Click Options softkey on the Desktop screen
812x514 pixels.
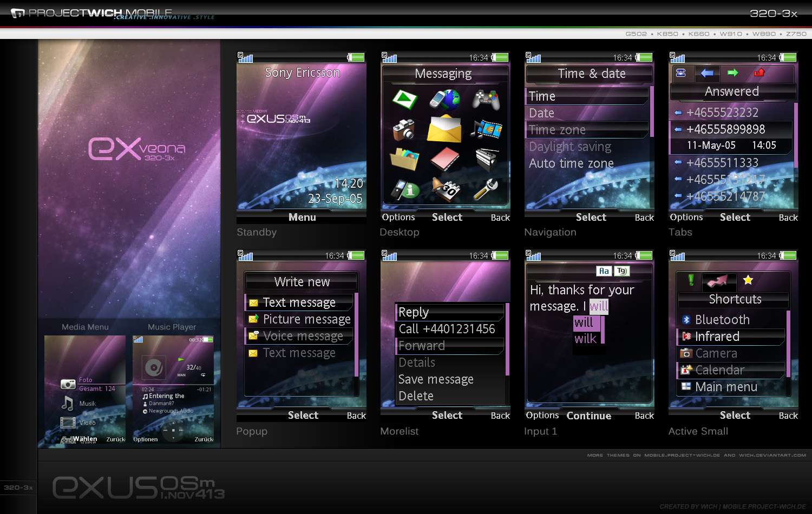click(x=398, y=217)
